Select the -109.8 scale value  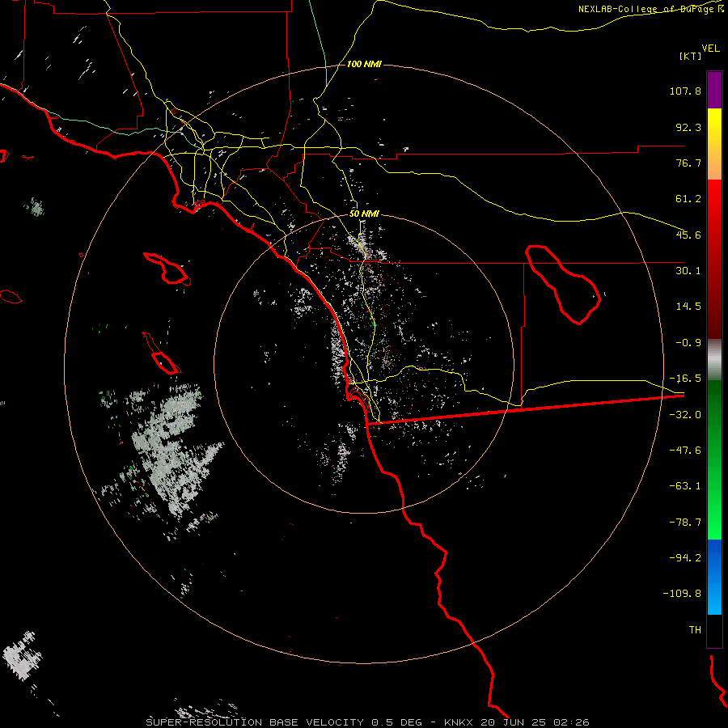tap(683, 594)
